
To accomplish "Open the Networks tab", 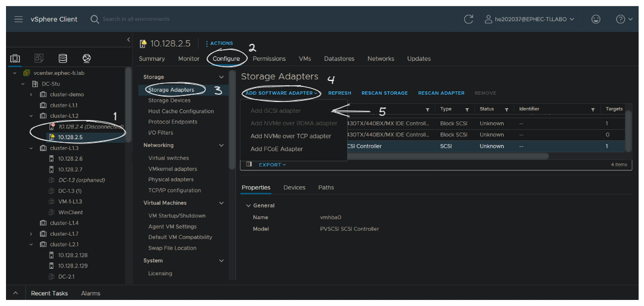I will pos(381,59).
